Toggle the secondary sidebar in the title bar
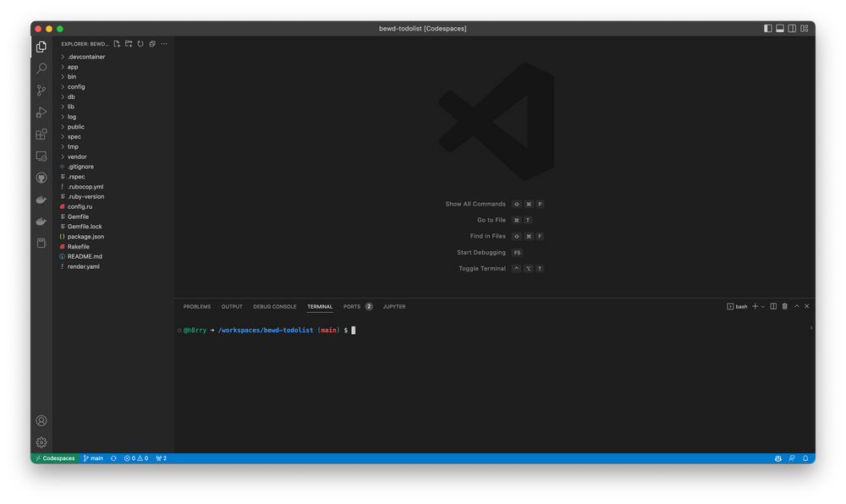 coord(792,28)
